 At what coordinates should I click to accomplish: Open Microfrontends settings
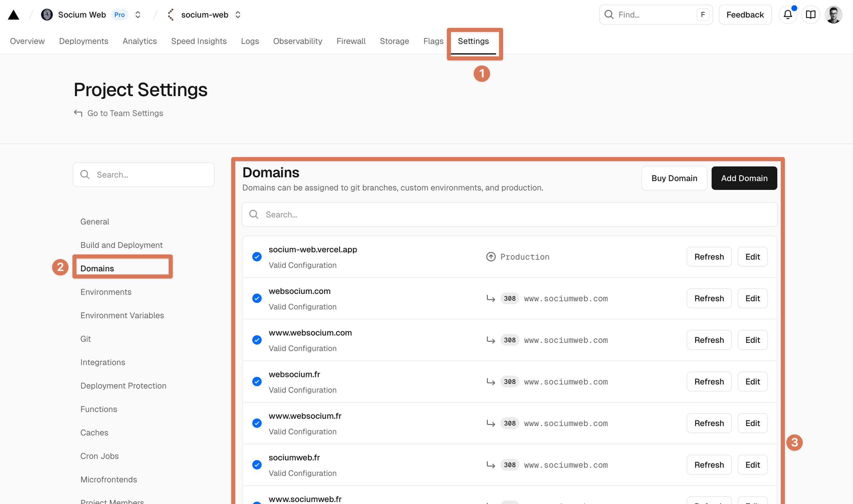(109, 480)
